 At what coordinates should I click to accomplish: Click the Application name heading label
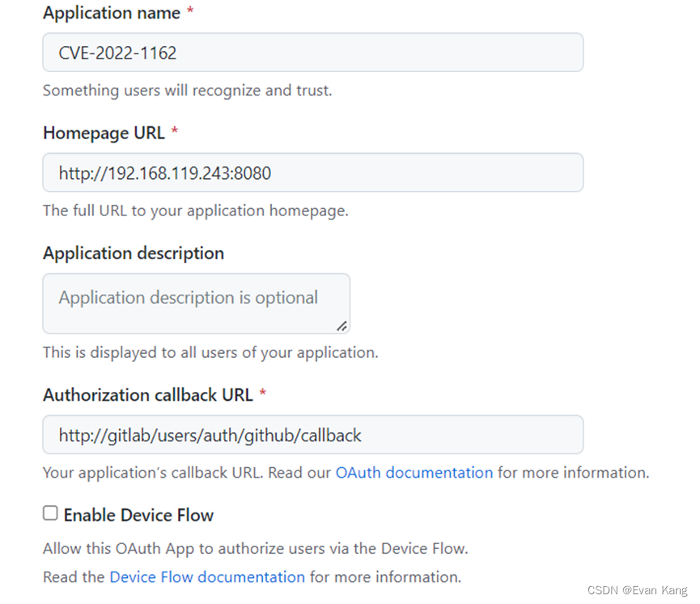[x=111, y=12]
